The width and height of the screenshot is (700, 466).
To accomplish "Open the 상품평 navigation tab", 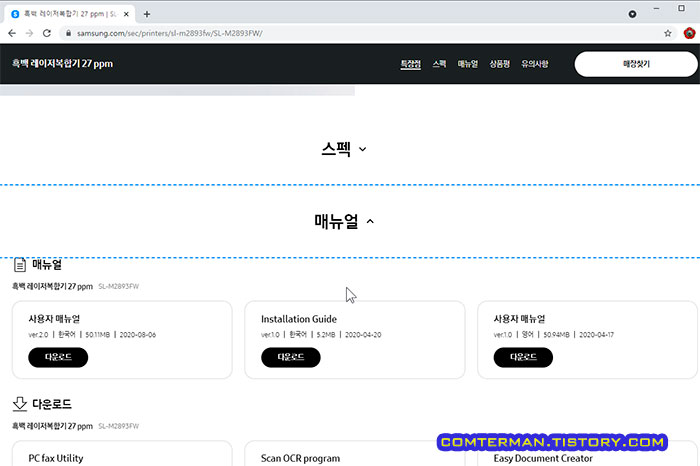I will (500, 64).
